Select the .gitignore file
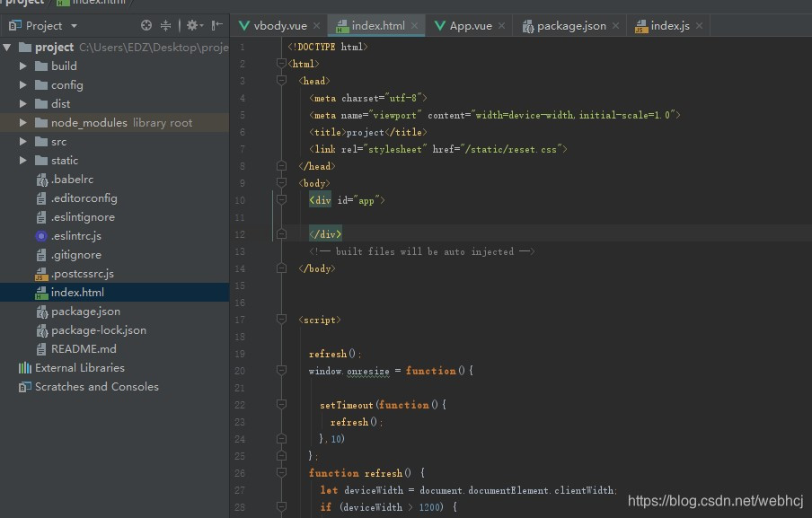 [x=114, y=255]
